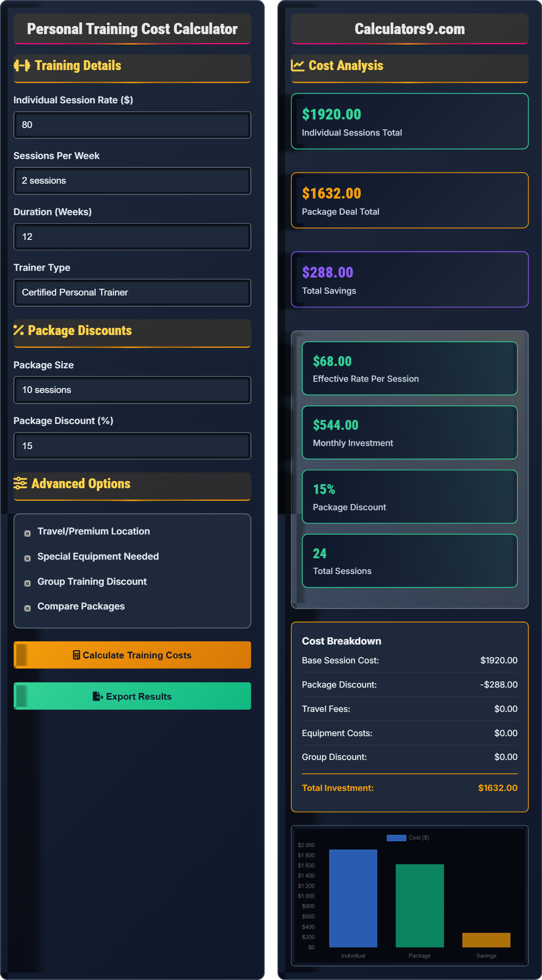
Task: Click the Travel Fees row
Action: [x=410, y=709]
